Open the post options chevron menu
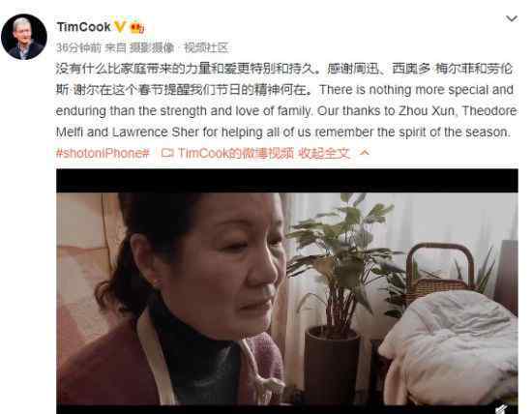The width and height of the screenshot is (532, 414). point(512,18)
